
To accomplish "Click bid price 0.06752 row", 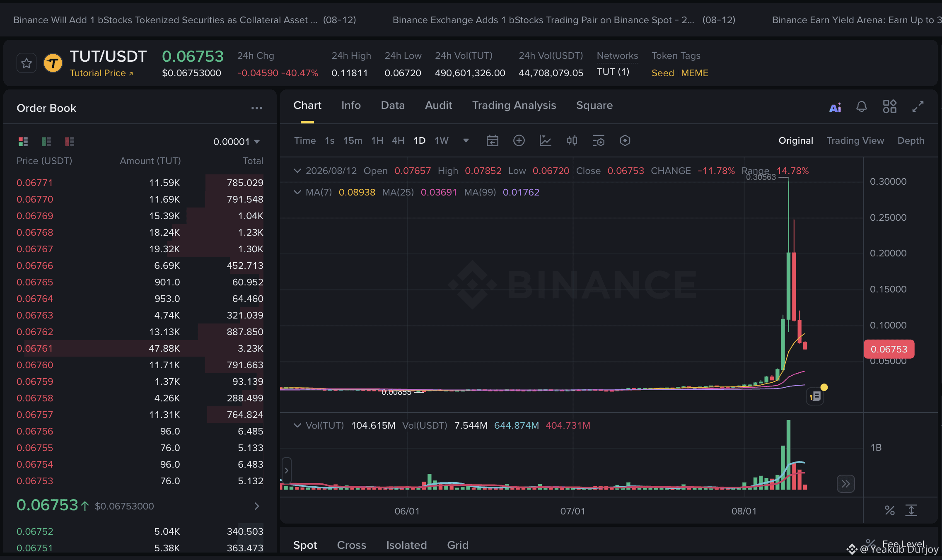I will (140, 531).
